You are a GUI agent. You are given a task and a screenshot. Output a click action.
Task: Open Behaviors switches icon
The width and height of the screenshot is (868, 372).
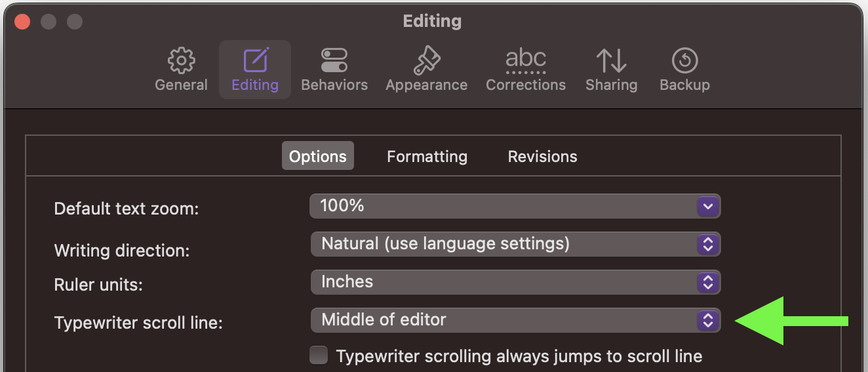334,61
